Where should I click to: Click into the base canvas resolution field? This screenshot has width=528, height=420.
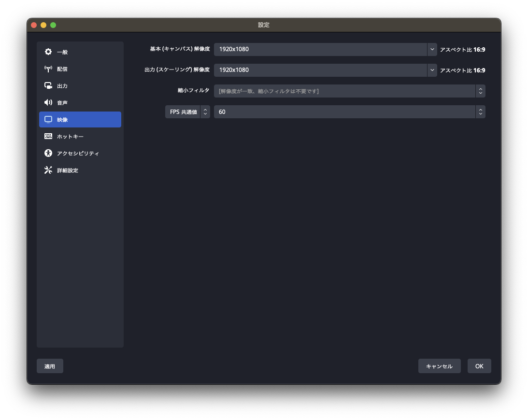coord(321,49)
